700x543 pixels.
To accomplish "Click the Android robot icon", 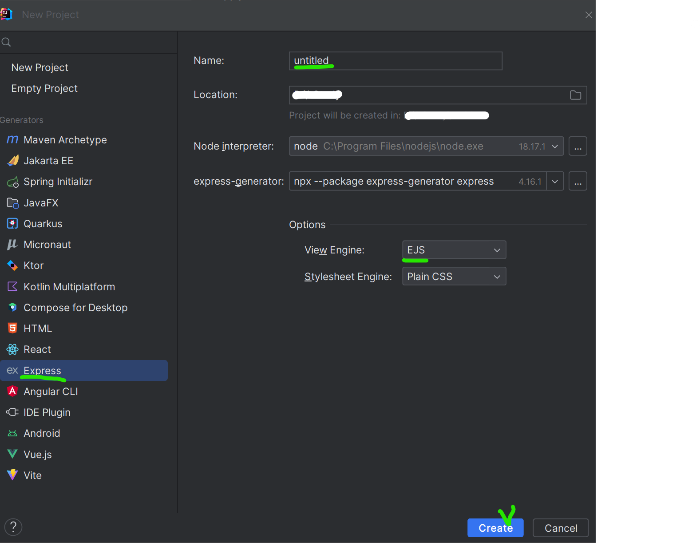I will [x=12, y=434].
